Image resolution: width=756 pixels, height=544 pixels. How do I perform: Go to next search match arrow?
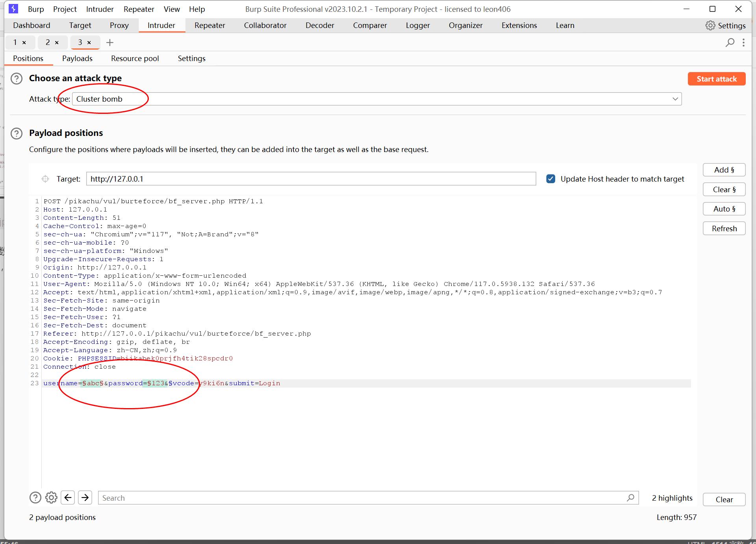click(x=85, y=498)
